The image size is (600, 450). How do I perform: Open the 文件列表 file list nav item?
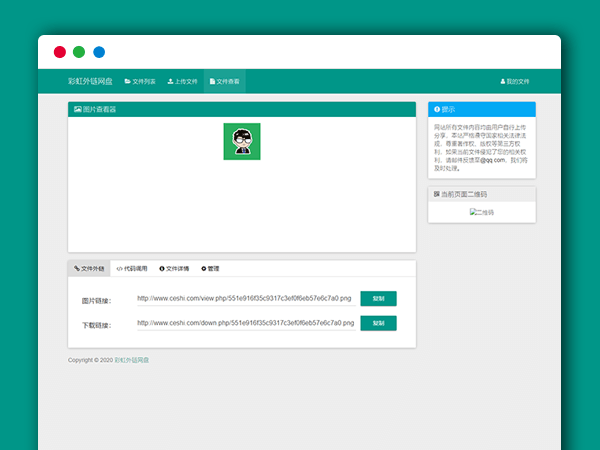[x=140, y=81]
